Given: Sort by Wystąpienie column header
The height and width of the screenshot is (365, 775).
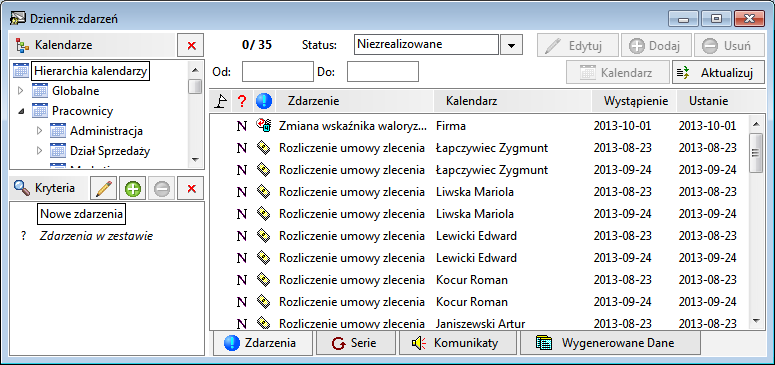Looking at the screenshot, I should (634, 101).
